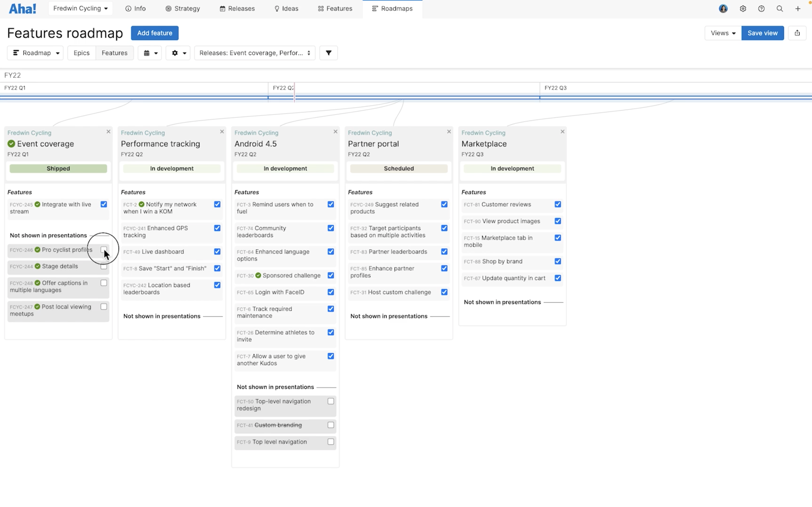Open the help icon
The width and height of the screenshot is (812, 507).
point(761,8)
